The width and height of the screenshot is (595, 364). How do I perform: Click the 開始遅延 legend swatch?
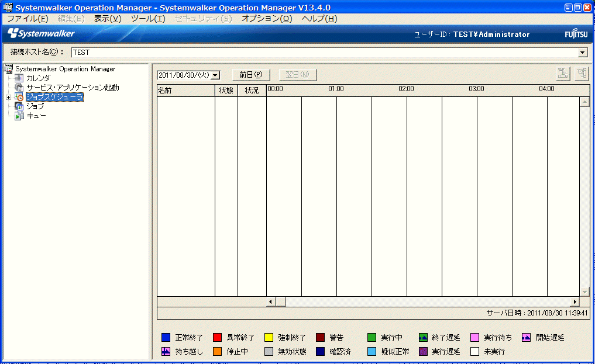coord(526,338)
